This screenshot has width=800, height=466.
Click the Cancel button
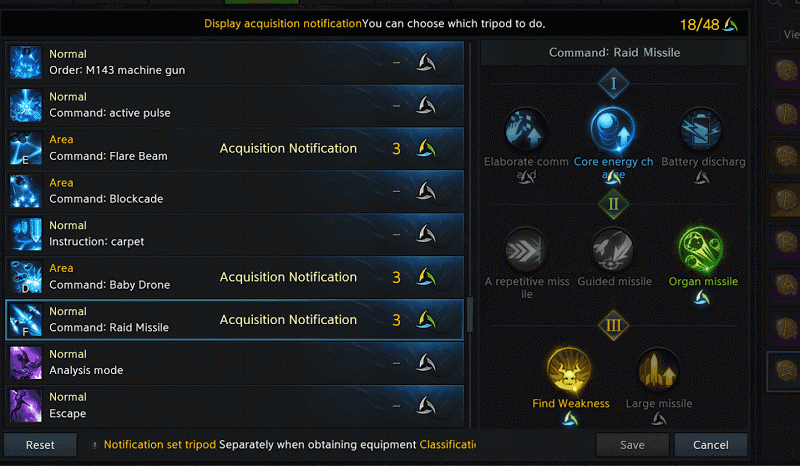coord(711,445)
